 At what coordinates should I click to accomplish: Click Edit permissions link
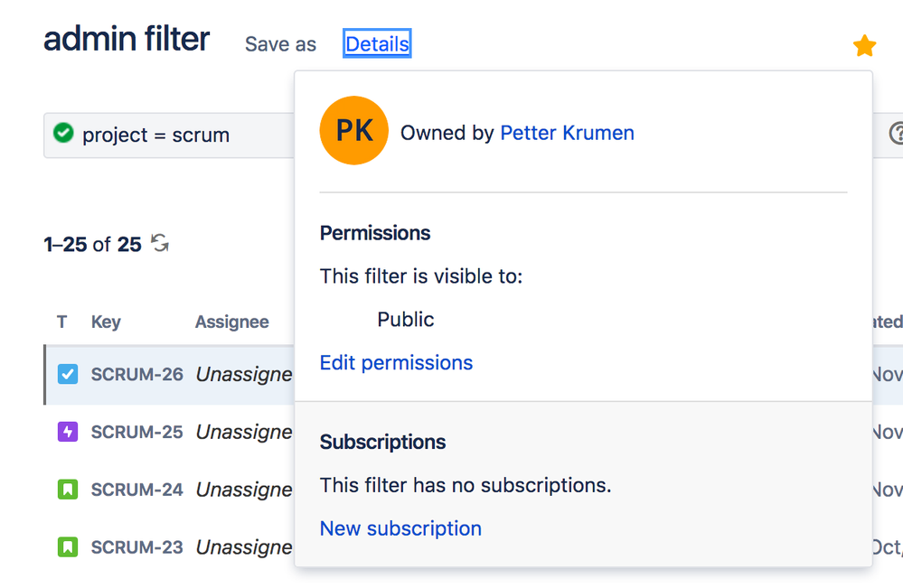(x=396, y=362)
